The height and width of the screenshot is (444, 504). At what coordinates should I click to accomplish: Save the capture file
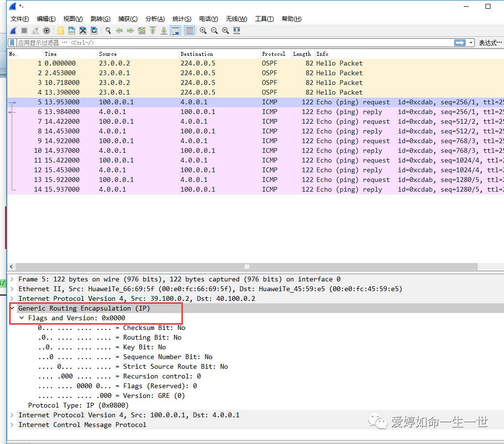(x=72, y=31)
